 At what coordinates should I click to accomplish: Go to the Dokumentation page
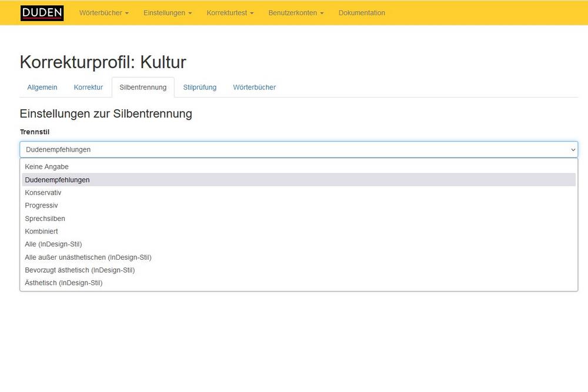[x=362, y=13]
